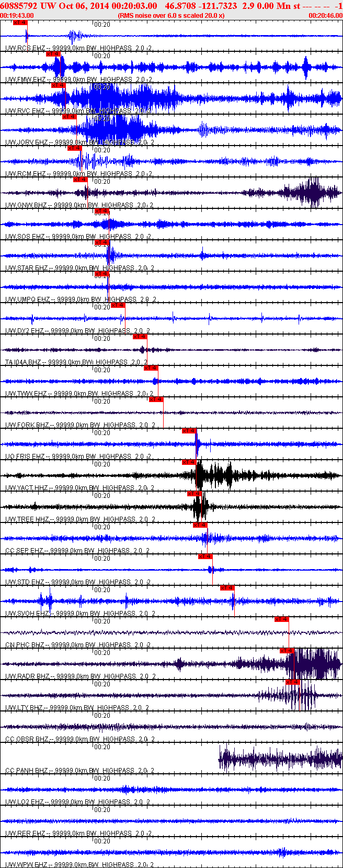
Task: Click the UW.FMW EHZ station label
Action: tap(26, 80)
